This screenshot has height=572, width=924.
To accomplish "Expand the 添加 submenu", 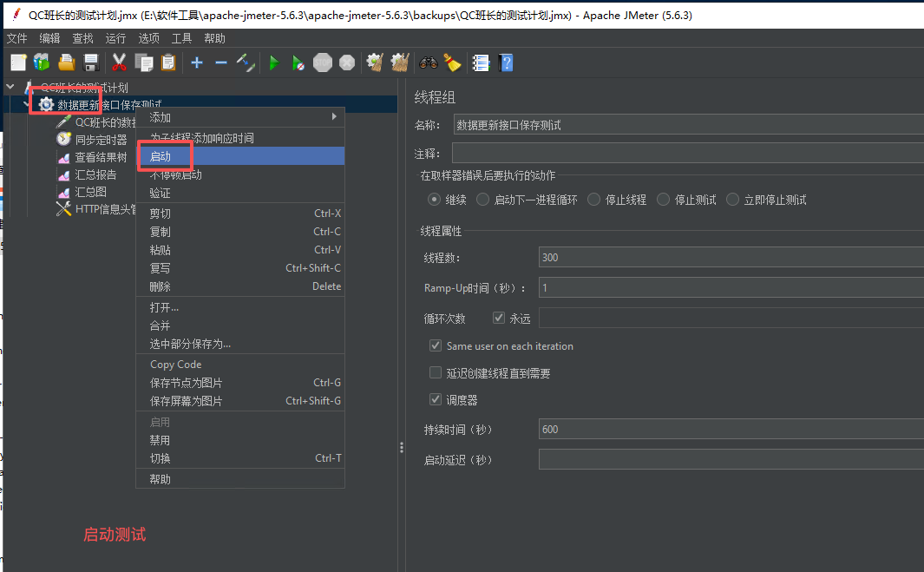I will pyautogui.click(x=240, y=117).
